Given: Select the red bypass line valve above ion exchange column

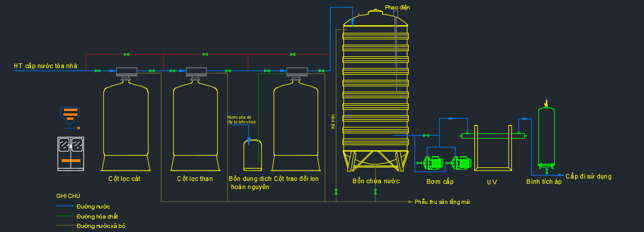Looking at the screenshot, I should [x=292, y=54].
